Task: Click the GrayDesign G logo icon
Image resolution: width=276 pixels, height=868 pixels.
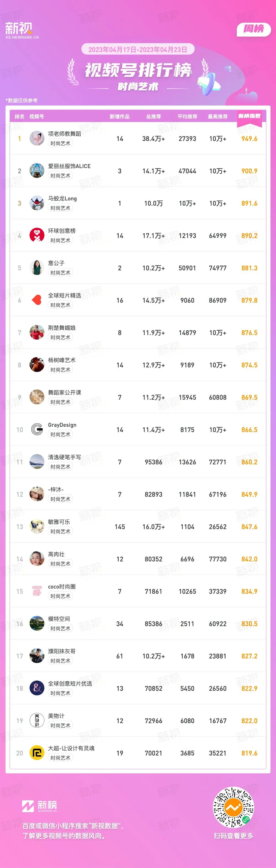Action: tap(37, 430)
